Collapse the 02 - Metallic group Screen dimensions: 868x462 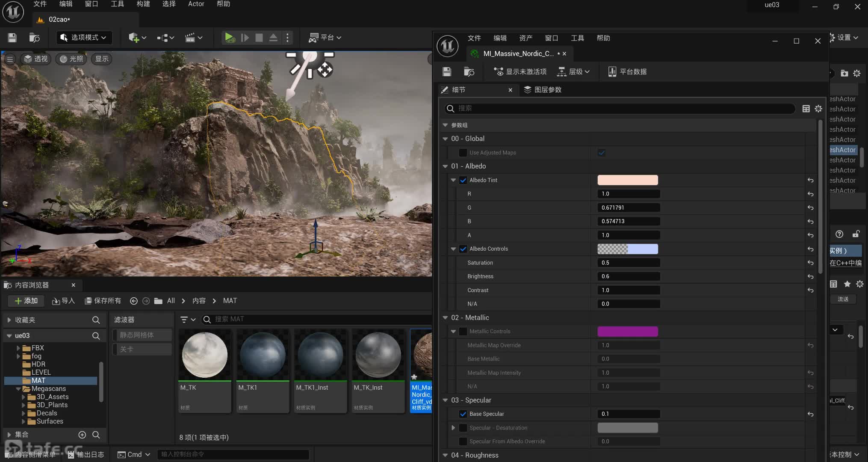445,318
